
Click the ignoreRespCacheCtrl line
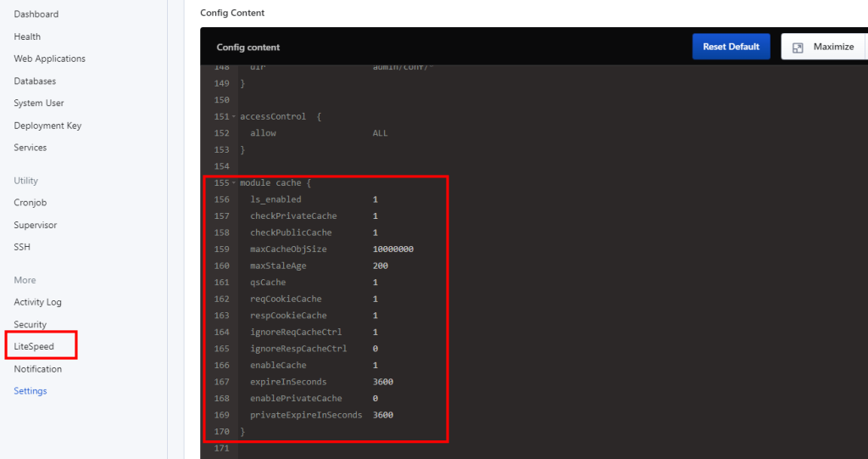(x=314, y=349)
